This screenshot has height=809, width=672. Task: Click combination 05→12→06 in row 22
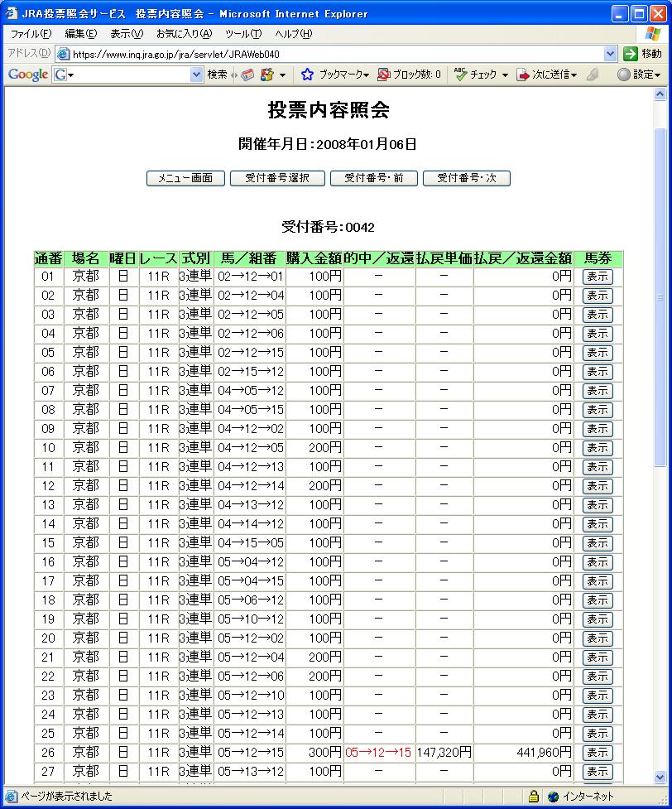(x=251, y=677)
